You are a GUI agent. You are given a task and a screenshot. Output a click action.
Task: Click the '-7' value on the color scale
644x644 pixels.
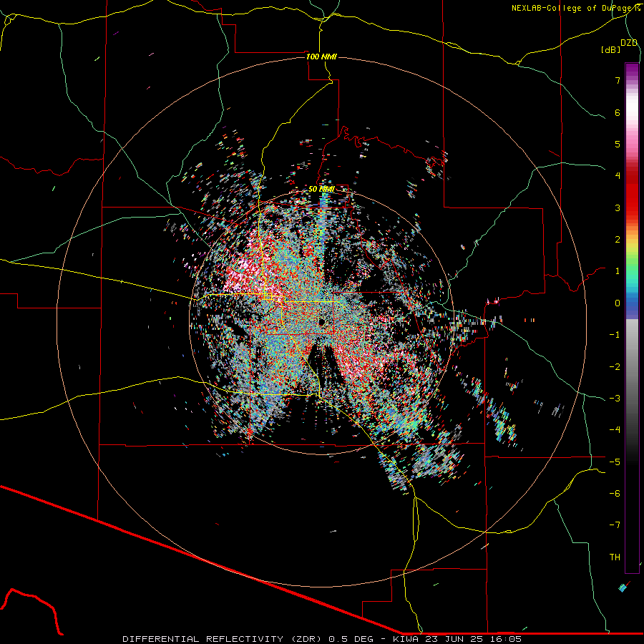click(615, 525)
